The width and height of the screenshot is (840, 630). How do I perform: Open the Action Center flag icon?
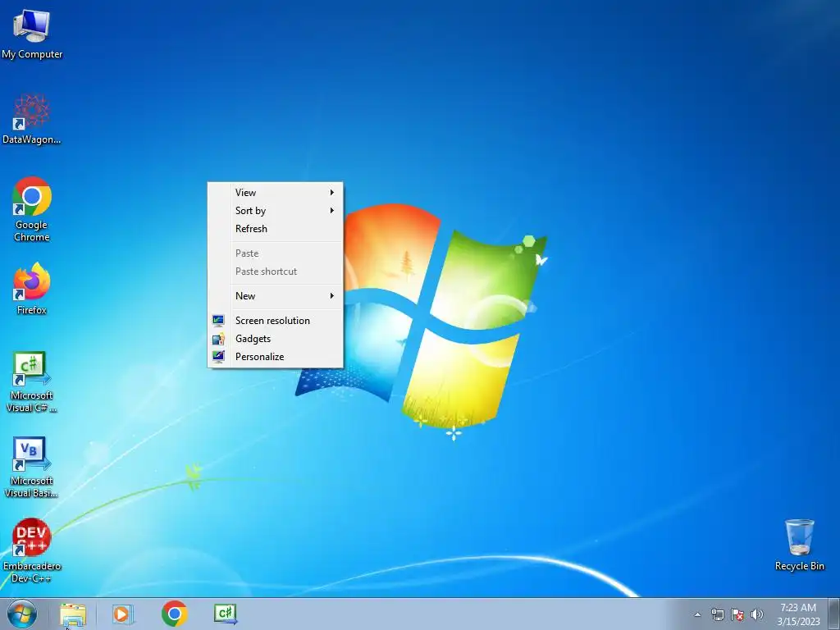click(x=737, y=614)
